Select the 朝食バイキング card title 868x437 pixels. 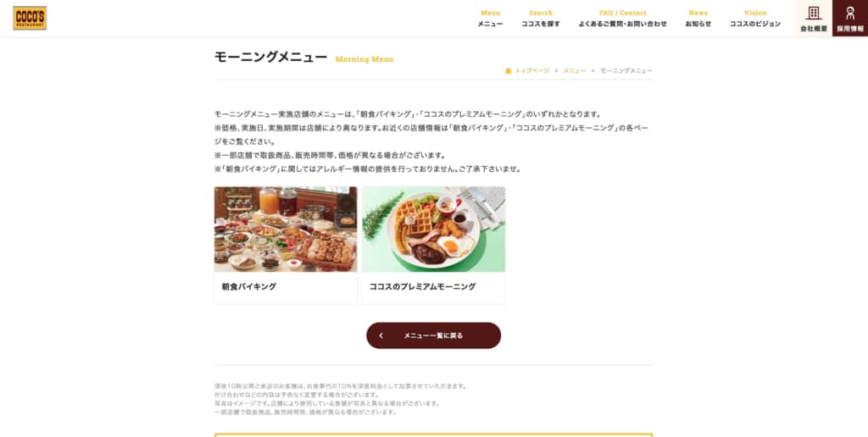coord(249,287)
